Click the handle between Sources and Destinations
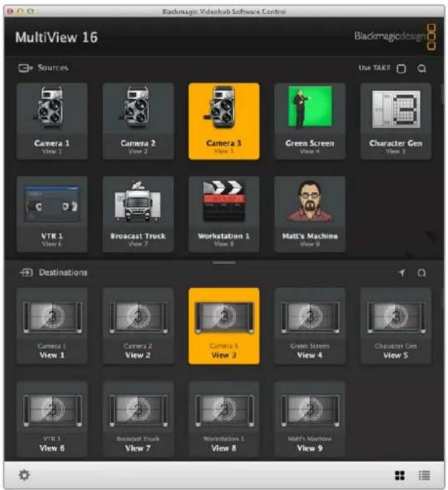This screenshot has height=490, width=448. (224, 262)
